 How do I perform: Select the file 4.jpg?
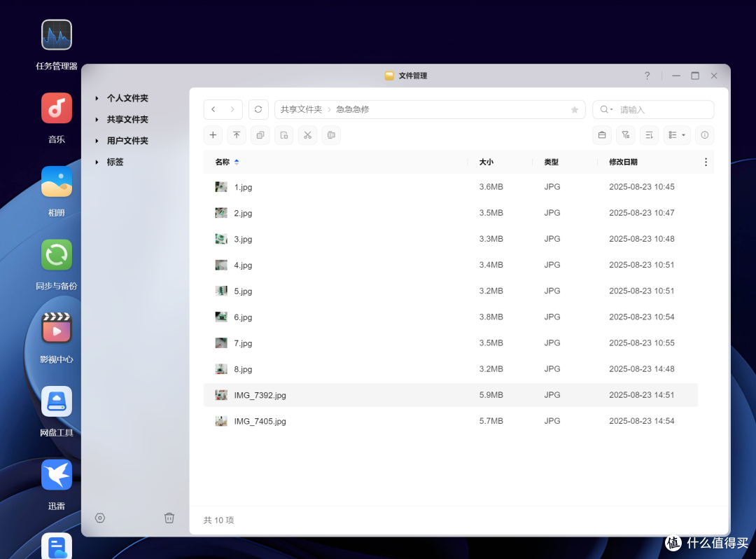pos(450,265)
